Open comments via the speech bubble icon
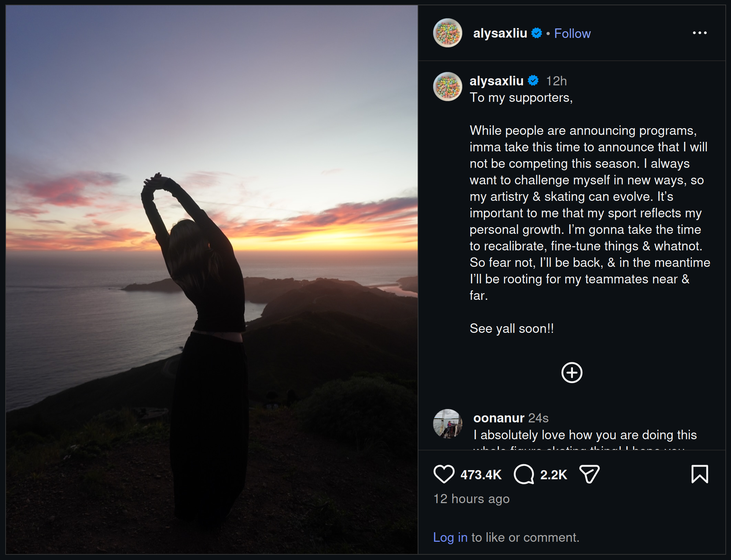Image resolution: width=731 pixels, height=560 pixels. click(x=524, y=474)
